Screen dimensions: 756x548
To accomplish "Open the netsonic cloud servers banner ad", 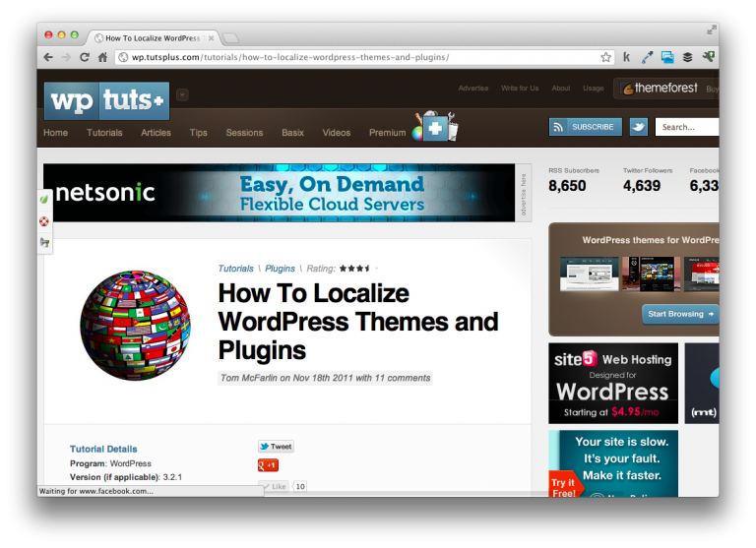I will pyautogui.click(x=280, y=193).
